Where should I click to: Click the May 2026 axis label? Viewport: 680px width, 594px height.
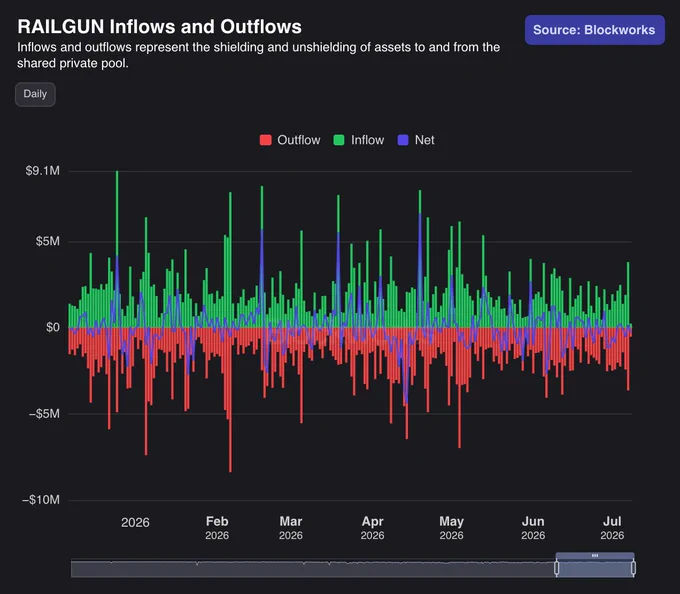coord(451,528)
